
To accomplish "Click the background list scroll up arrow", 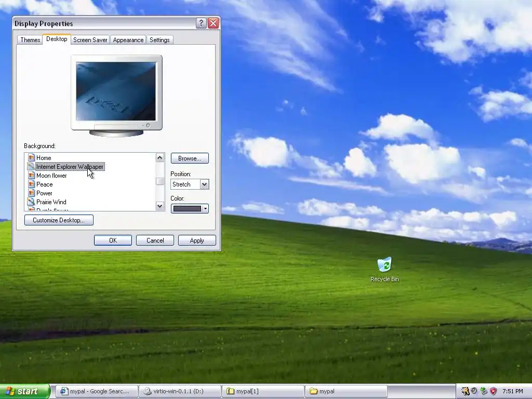I will pos(160,157).
